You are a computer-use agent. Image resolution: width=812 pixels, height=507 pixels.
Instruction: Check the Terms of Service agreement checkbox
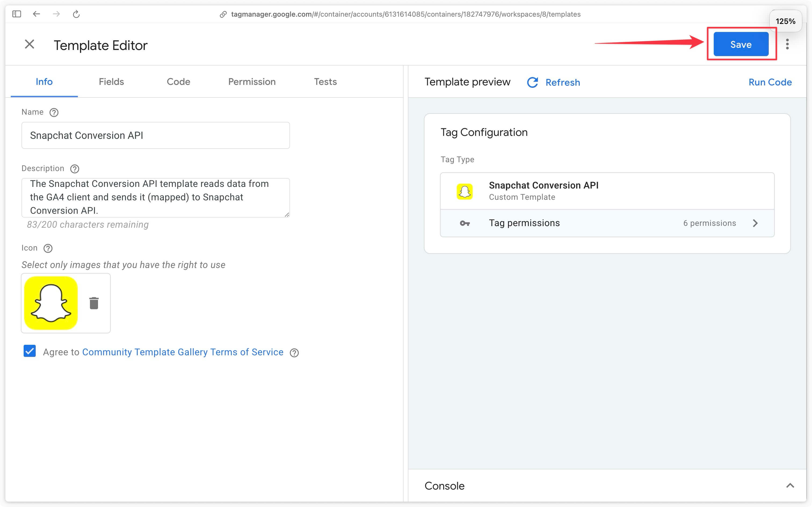point(30,352)
